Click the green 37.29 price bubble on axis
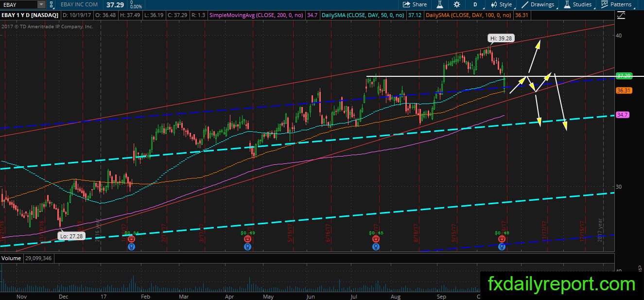The image size is (644, 300). (x=623, y=76)
